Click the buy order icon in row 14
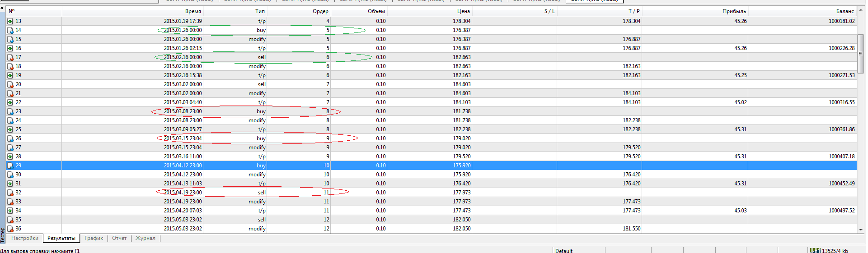The height and width of the screenshot is (253, 868). [x=10, y=30]
